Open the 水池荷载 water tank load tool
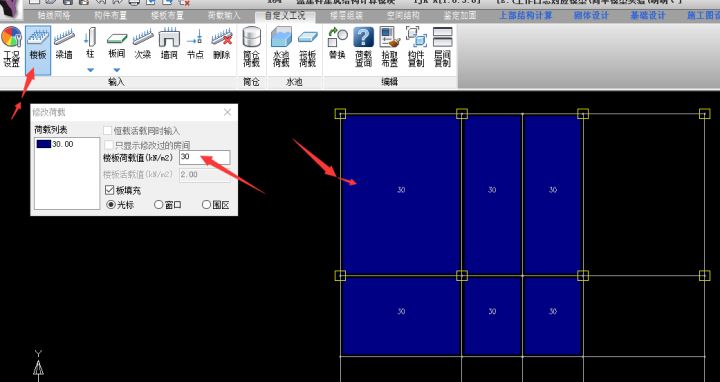Viewport: 720px width, 382px height. pos(281,47)
